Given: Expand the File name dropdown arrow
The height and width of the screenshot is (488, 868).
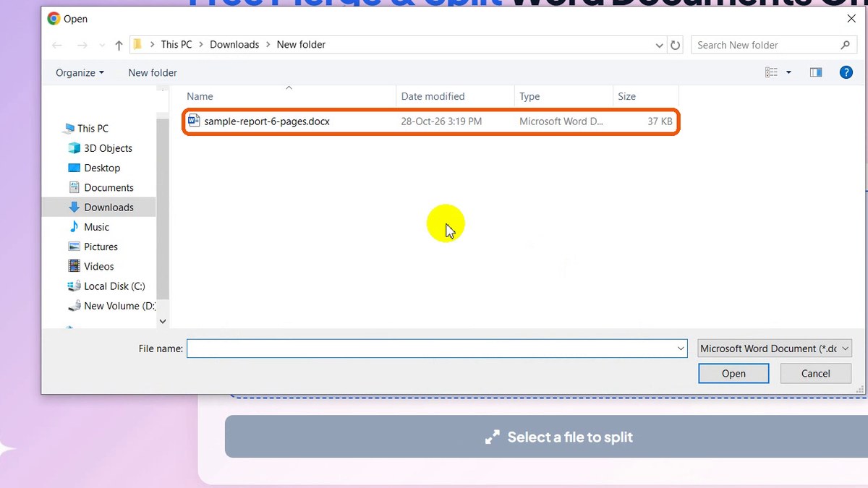Looking at the screenshot, I should (681, 348).
